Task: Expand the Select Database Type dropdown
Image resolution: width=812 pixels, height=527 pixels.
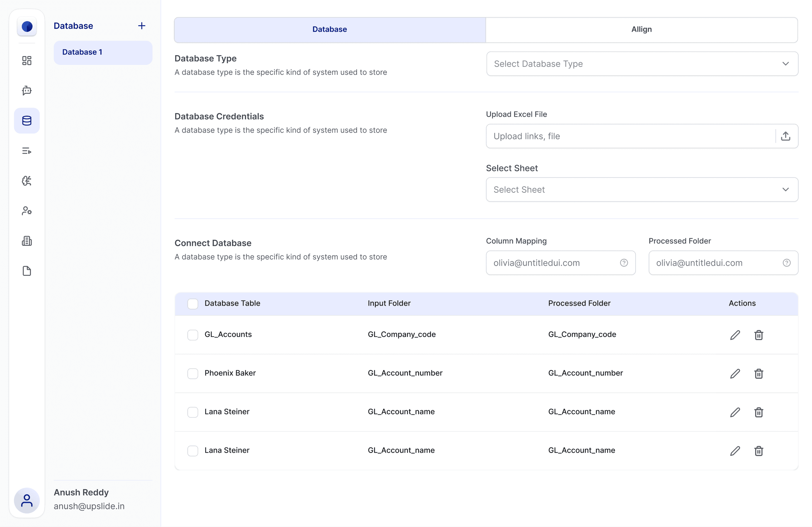Action: [x=642, y=64]
